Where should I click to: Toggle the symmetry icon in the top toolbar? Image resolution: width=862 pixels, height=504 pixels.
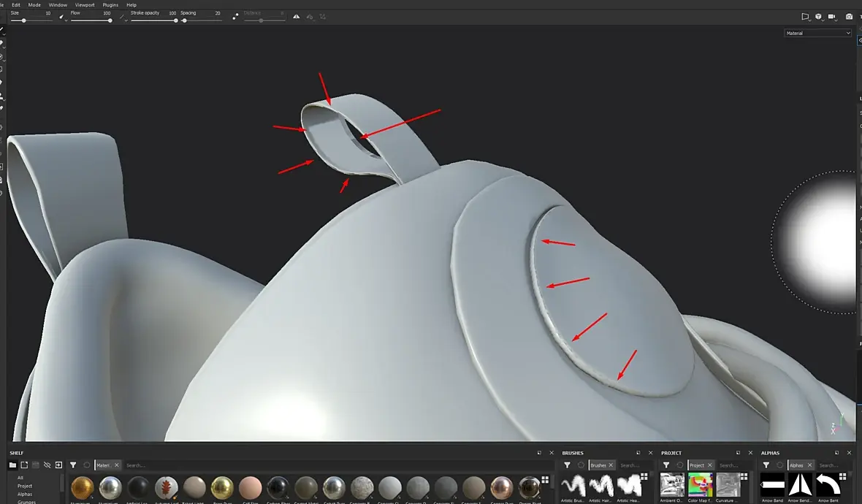click(297, 17)
